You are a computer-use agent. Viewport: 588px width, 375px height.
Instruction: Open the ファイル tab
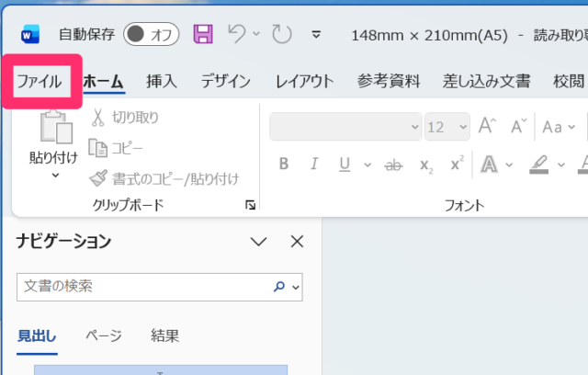pos(40,81)
